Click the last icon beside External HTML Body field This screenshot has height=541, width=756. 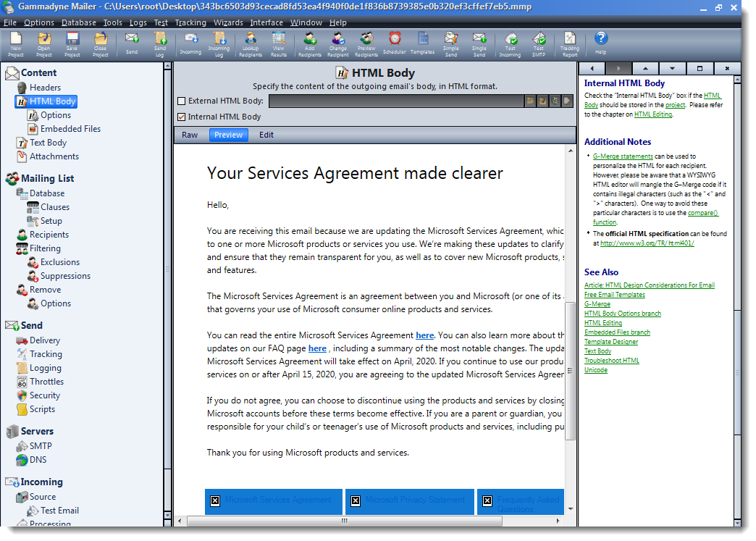coord(567,101)
